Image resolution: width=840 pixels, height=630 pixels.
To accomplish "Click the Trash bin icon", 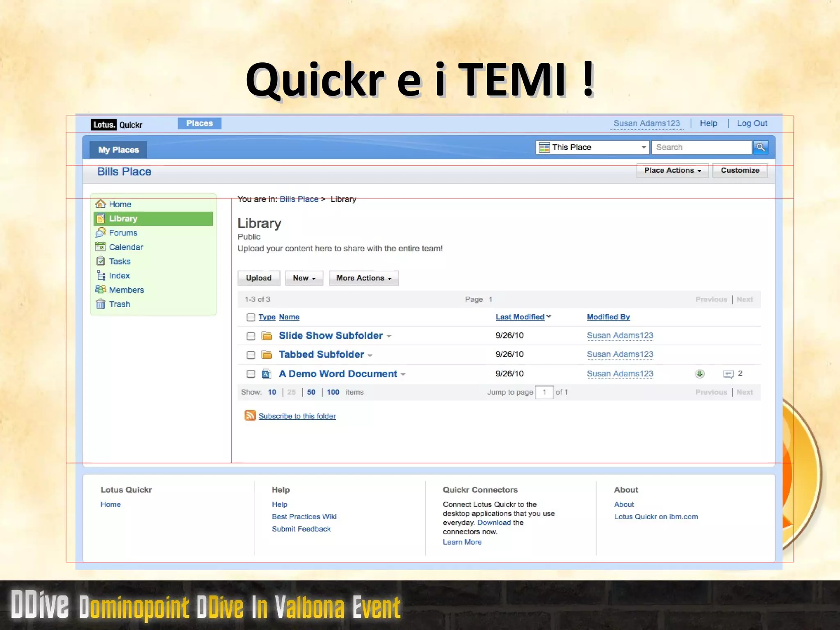I will (100, 304).
